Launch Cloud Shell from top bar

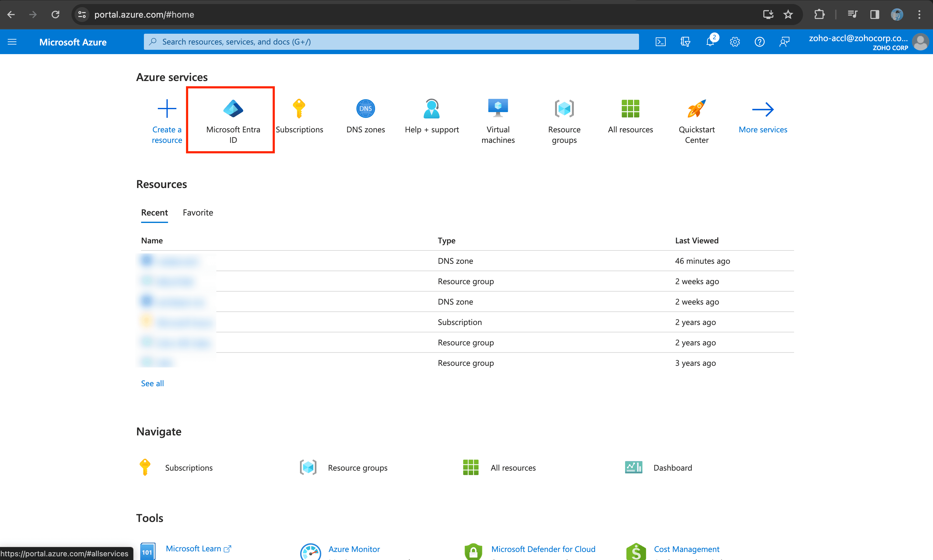[x=660, y=41]
